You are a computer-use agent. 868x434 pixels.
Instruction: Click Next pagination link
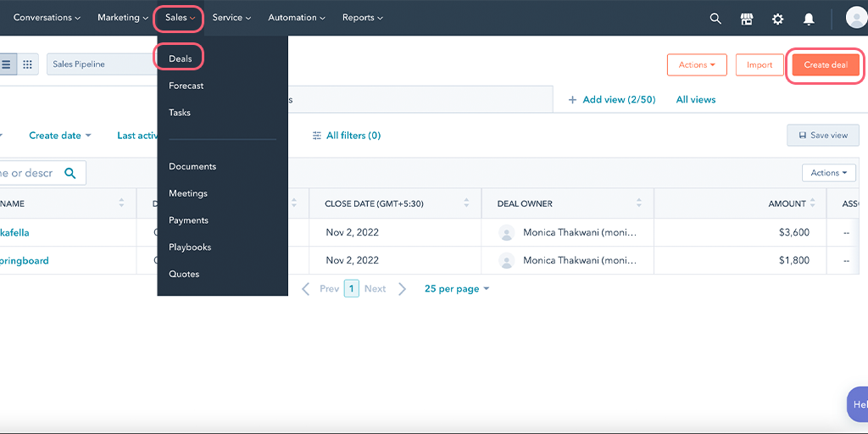coord(375,289)
